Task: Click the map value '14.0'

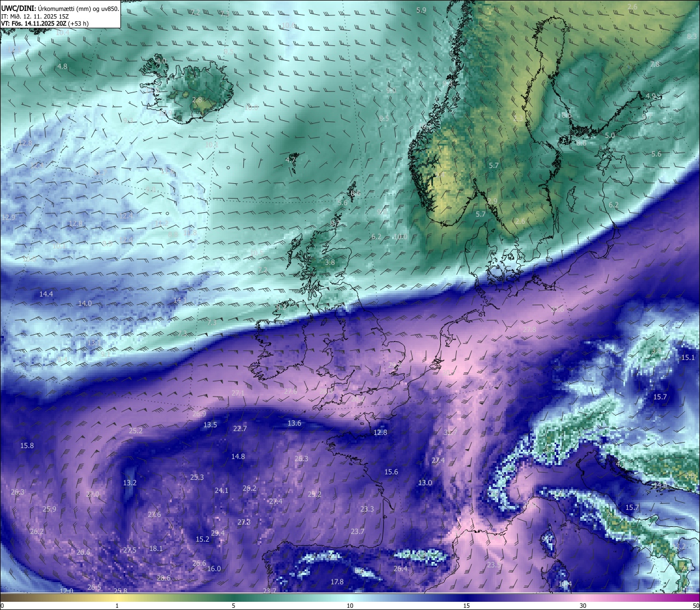Action: 85,303
